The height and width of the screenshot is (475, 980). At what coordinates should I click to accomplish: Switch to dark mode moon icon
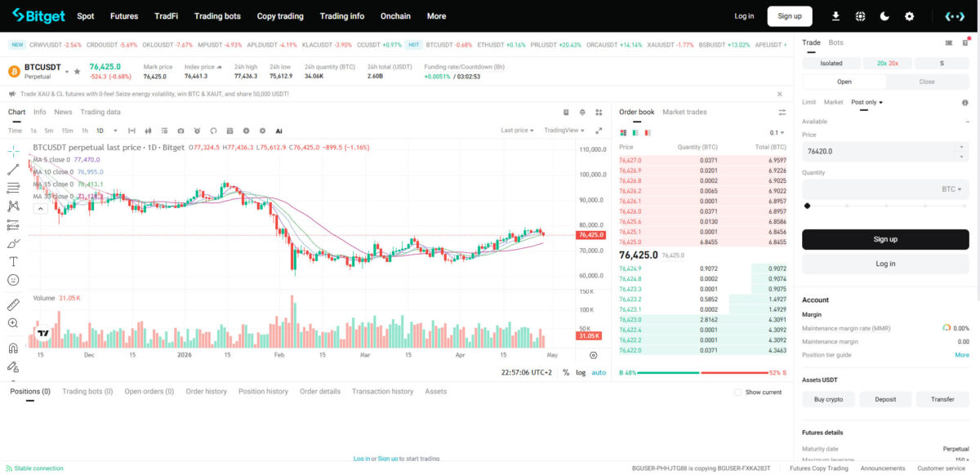pos(884,16)
